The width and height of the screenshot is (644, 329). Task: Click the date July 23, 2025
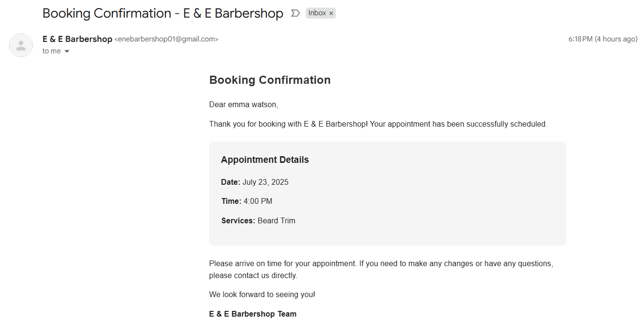point(265,182)
